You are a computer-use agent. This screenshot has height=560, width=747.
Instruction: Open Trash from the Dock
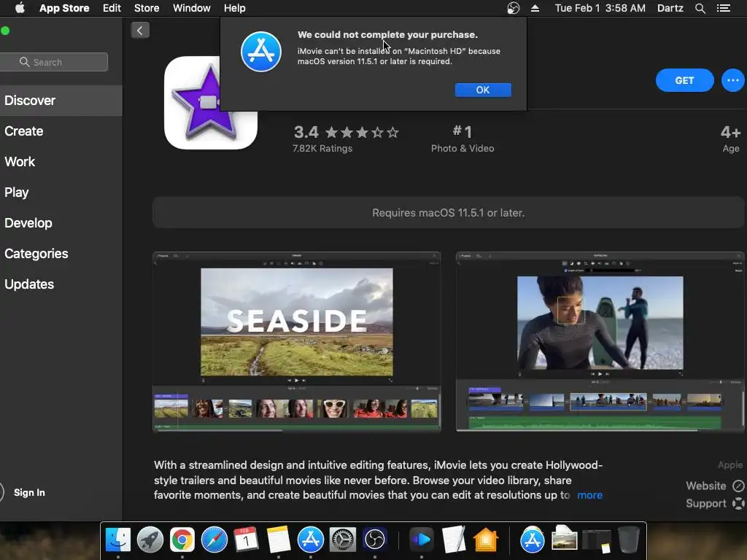[628, 540]
